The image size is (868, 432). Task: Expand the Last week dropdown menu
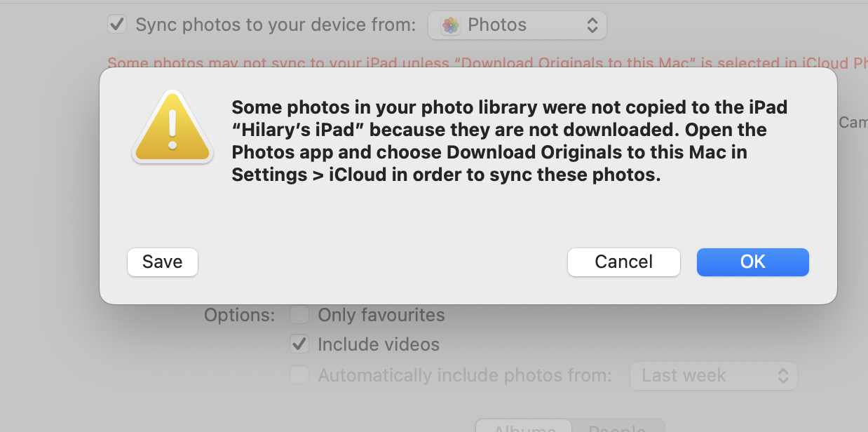pos(713,376)
